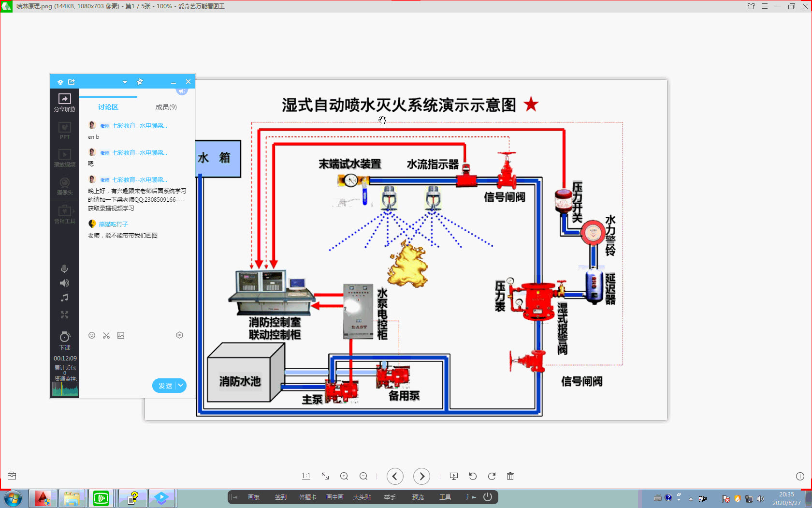Click the system tray network icon
812x508 pixels.
point(749,498)
